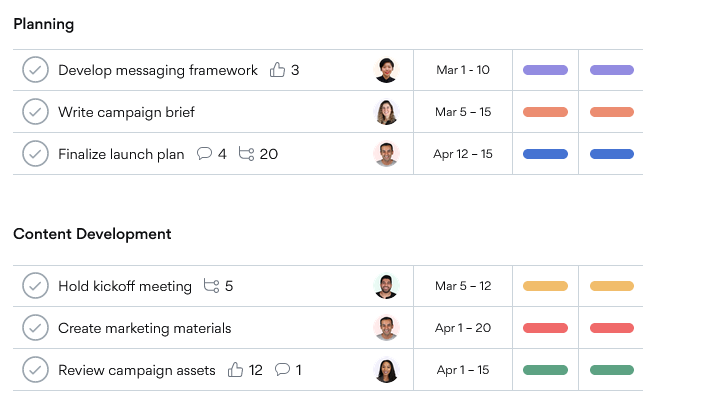The image size is (704, 410).
Task: Click thumbs-up icon on Develop messaging framework
Action: coord(278,70)
